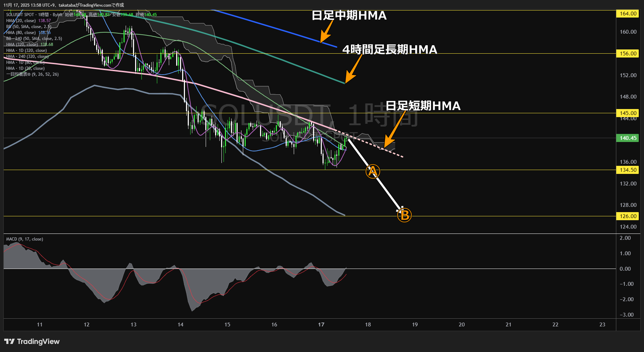
Task: Click date 21 on the time axis
Action: pyautogui.click(x=509, y=325)
